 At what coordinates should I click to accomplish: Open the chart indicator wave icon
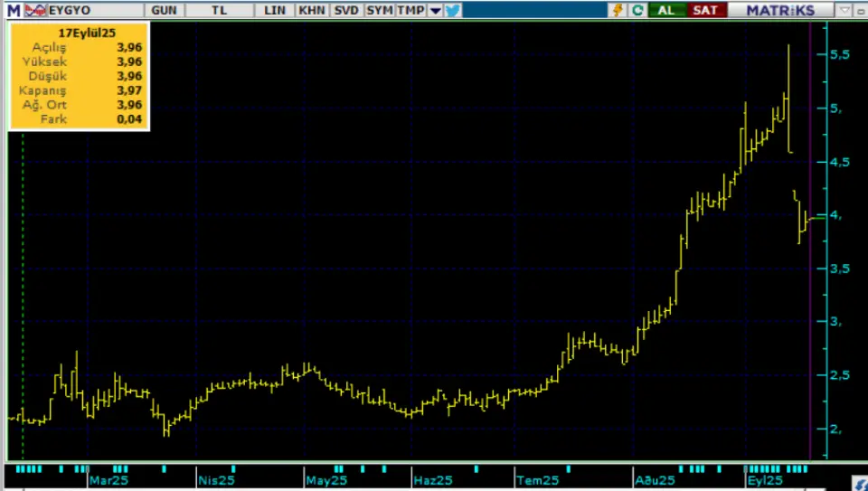35,10
